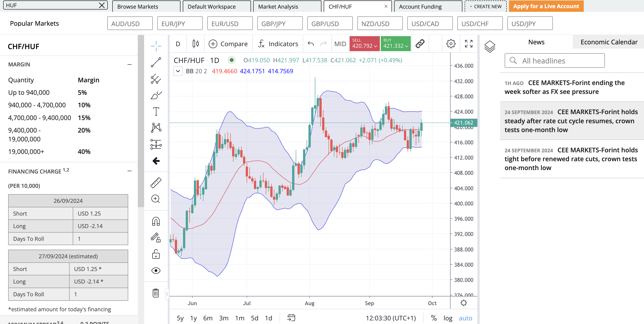Collapse the MARGIN section
This screenshot has height=324, width=644.
point(130,65)
